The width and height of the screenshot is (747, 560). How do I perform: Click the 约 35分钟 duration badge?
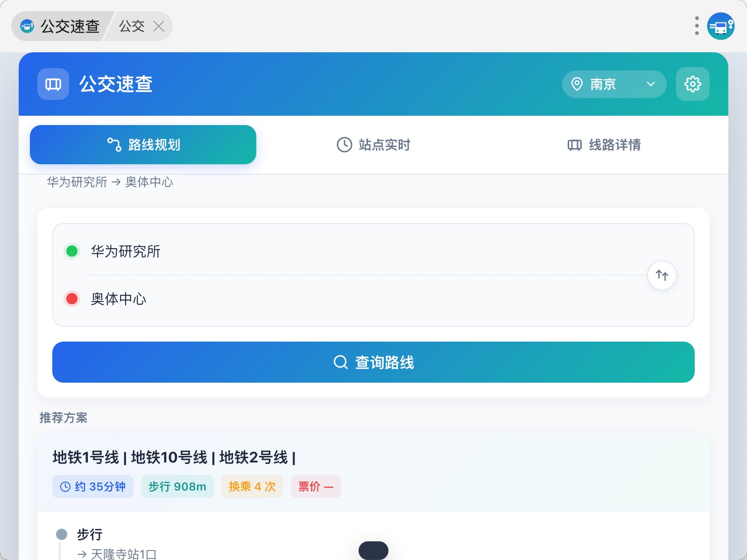pyautogui.click(x=93, y=487)
